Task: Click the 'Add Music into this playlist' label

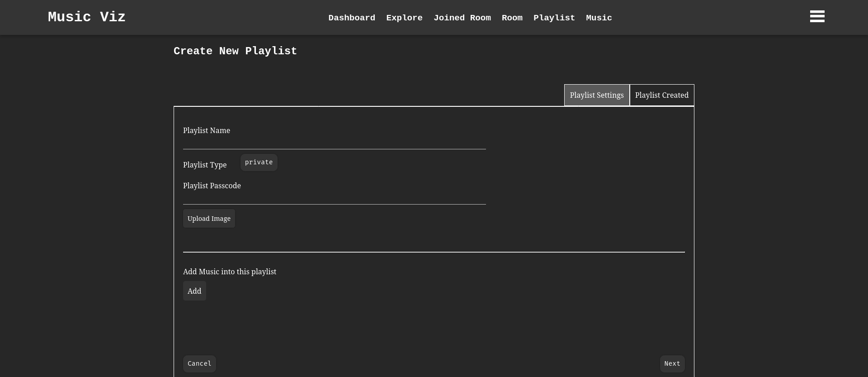Action: coord(230,272)
